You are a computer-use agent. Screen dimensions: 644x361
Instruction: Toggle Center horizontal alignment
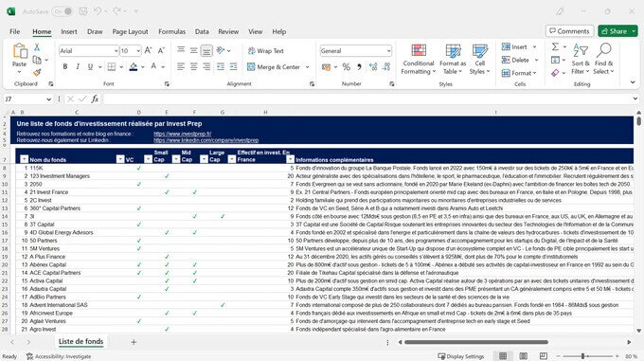point(193,66)
